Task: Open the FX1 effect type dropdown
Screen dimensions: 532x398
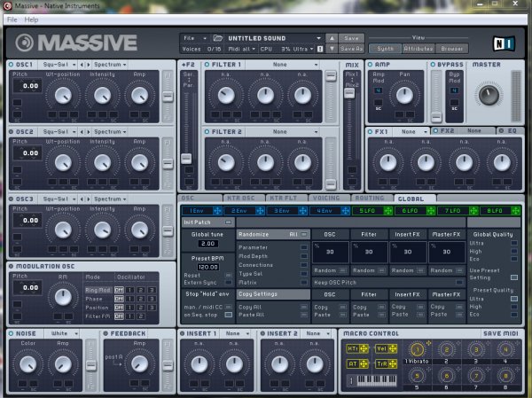Action: (412, 132)
